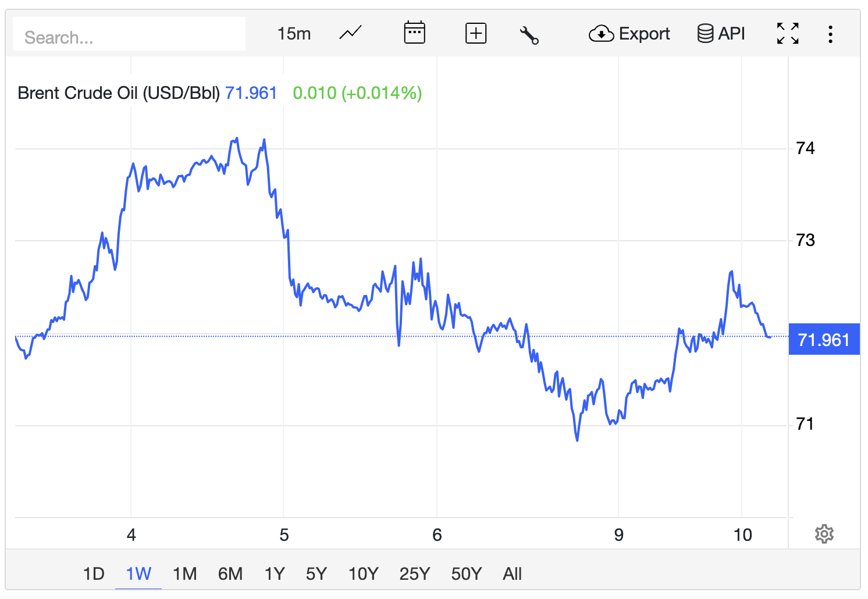Click the Brent Crude Oil (USD/Bbl) label

click(119, 93)
